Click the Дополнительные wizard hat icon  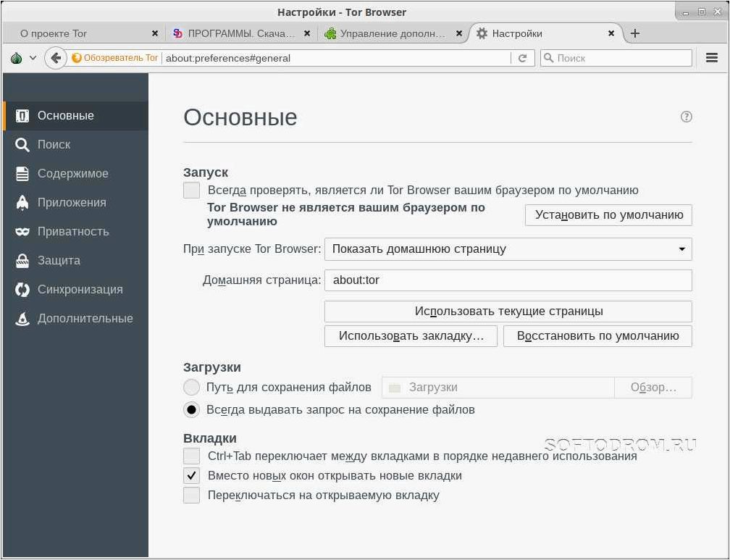coord(22,318)
